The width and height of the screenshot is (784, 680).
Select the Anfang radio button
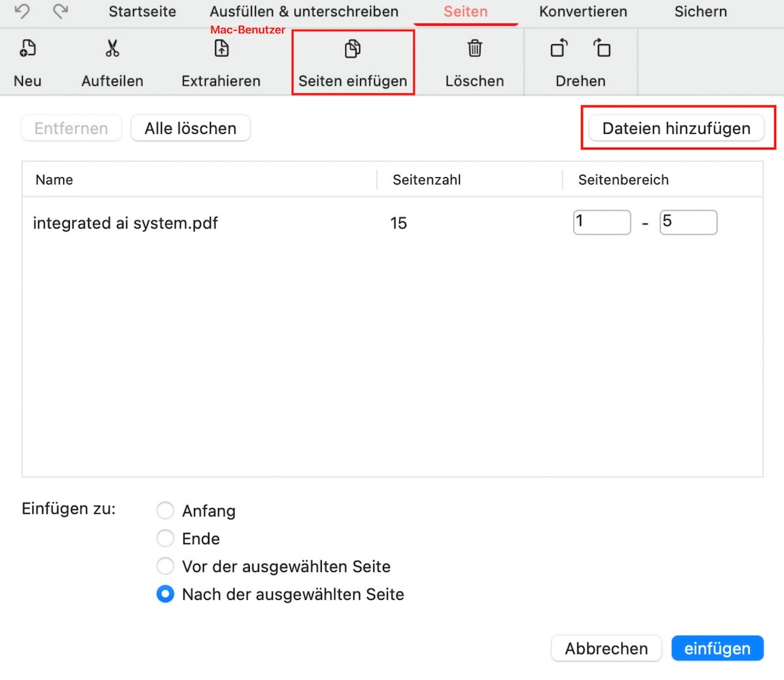coord(165,510)
